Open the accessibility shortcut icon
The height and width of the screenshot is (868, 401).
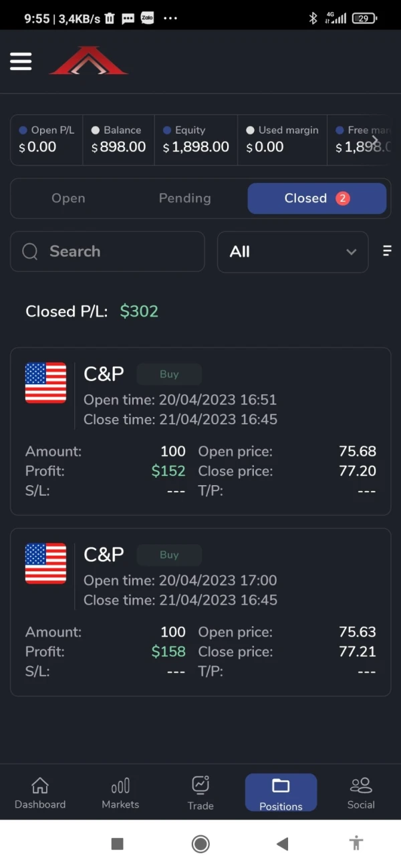point(356,843)
